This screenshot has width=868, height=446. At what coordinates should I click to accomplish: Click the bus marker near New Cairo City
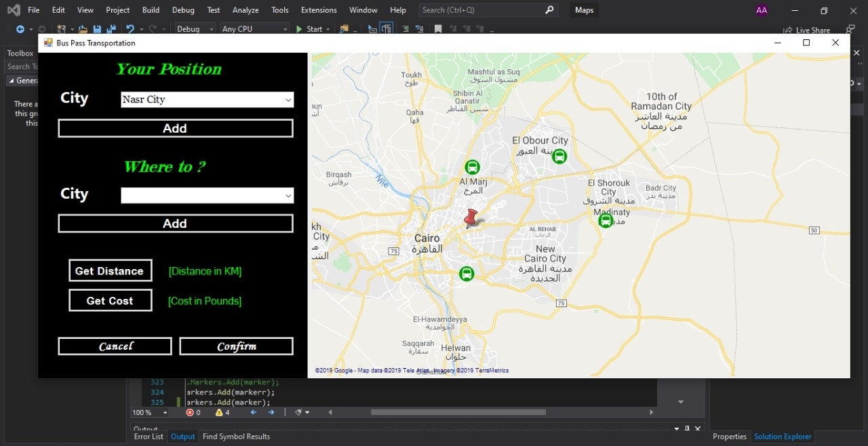(x=466, y=274)
